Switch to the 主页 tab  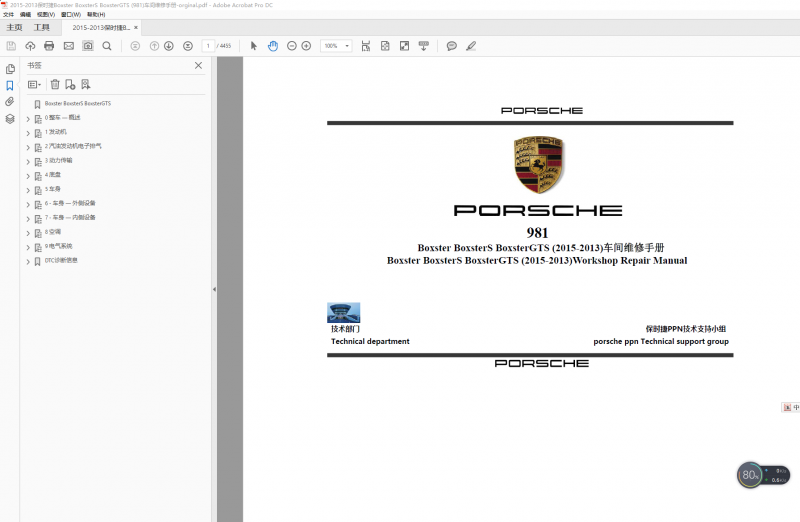click(x=14, y=27)
